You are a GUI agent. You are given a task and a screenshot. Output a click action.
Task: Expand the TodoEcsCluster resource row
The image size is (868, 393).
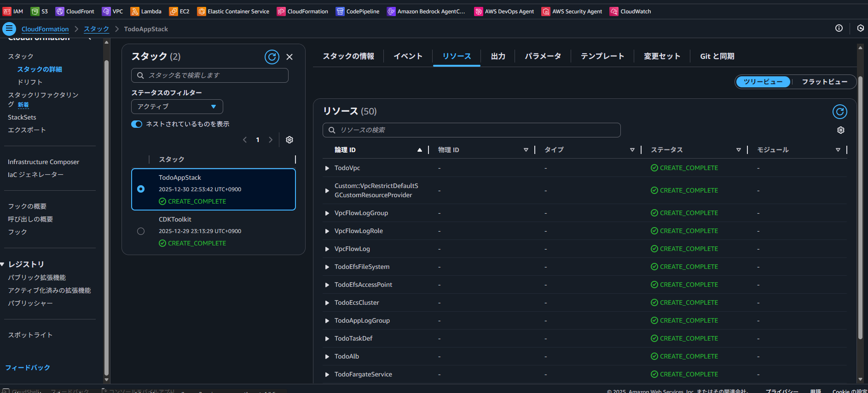(327, 303)
